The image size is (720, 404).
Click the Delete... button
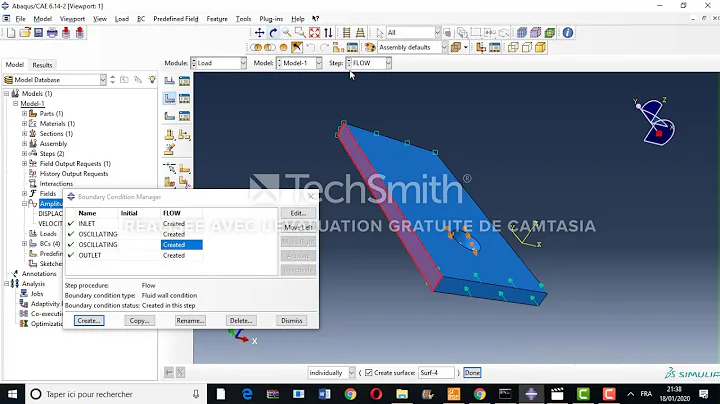click(241, 320)
